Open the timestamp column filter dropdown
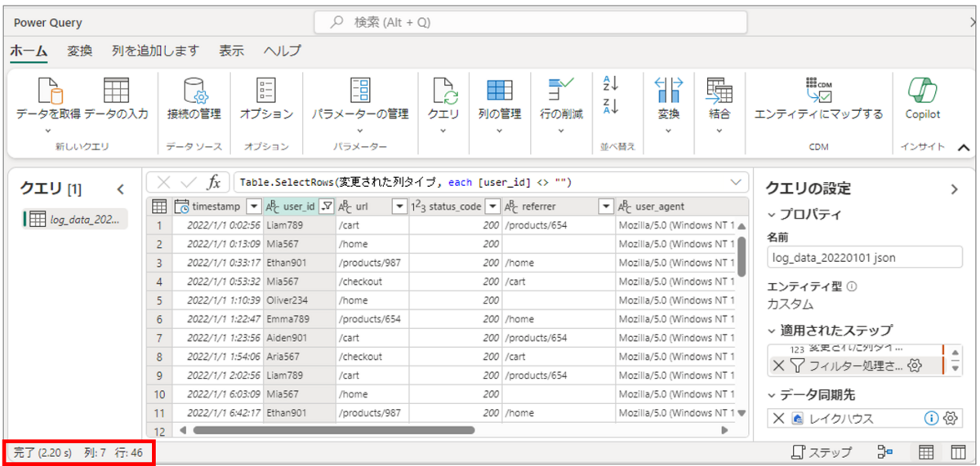This screenshot has width=980, height=466. click(x=254, y=206)
